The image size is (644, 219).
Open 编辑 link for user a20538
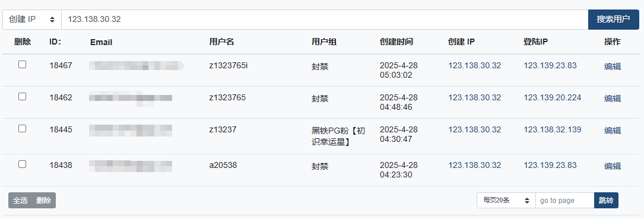click(613, 166)
